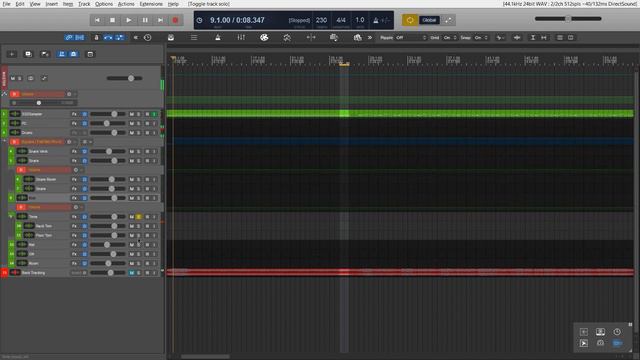Click the 9.1.00 / 0:08.347 time display

click(237, 20)
